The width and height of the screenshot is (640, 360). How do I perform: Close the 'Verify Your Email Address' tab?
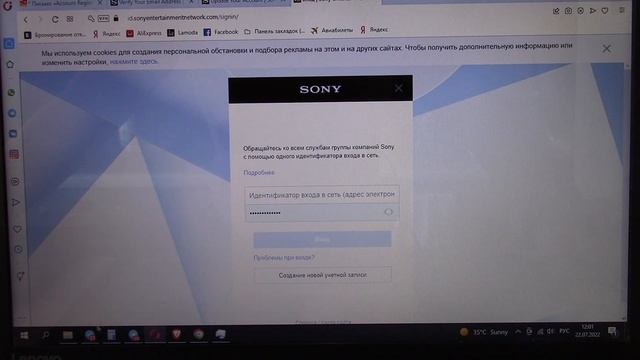tap(191, 2)
